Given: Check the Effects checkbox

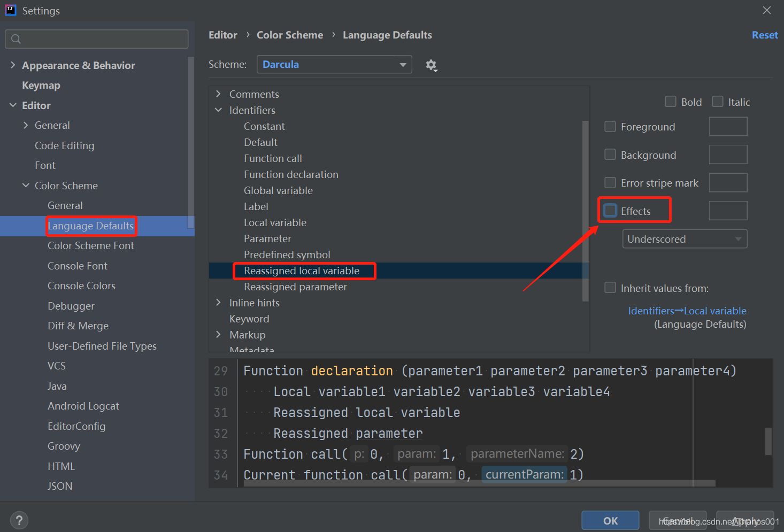Looking at the screenshot, I should 610,211.
